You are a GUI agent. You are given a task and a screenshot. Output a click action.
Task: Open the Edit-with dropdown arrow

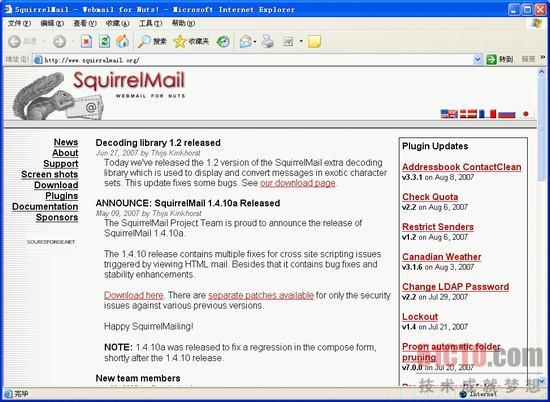click(x=301, y=41)
